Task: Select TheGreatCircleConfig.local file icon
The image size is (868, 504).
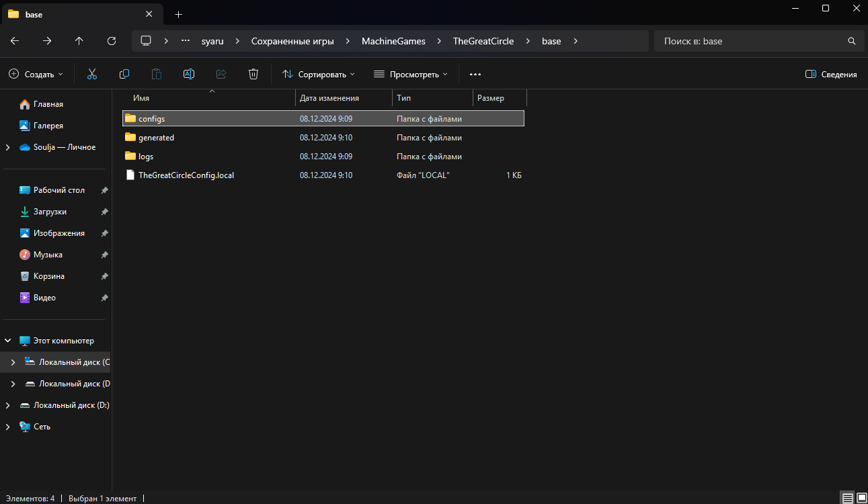Action: 130,175
